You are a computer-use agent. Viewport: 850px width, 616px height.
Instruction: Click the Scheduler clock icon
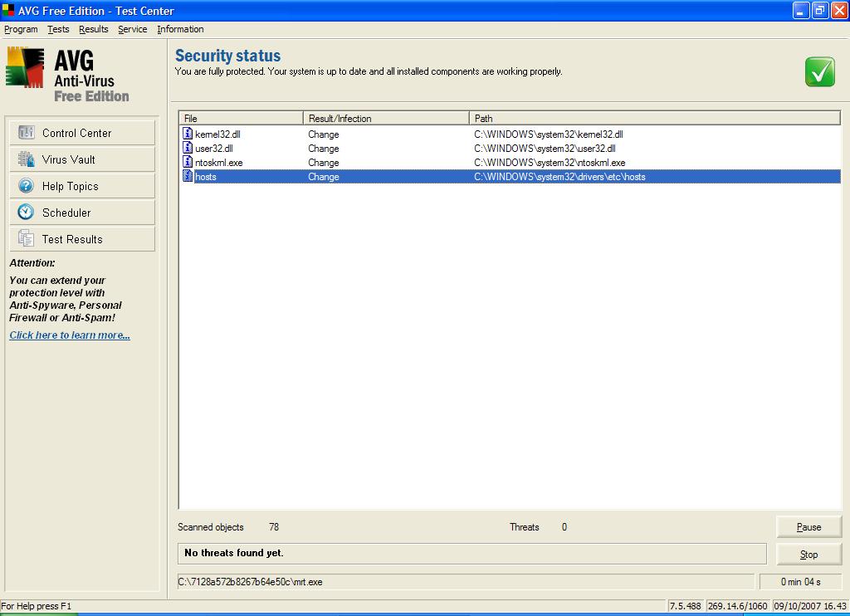26,212
